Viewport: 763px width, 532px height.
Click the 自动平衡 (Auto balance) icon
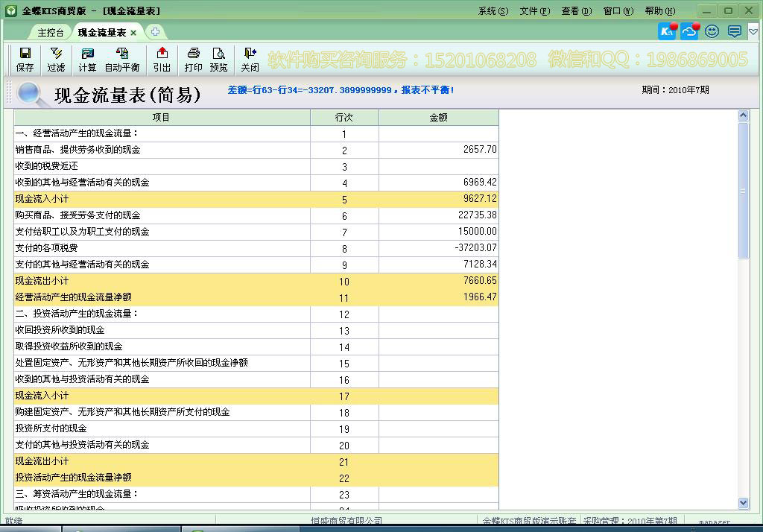[x=121, y=60]
